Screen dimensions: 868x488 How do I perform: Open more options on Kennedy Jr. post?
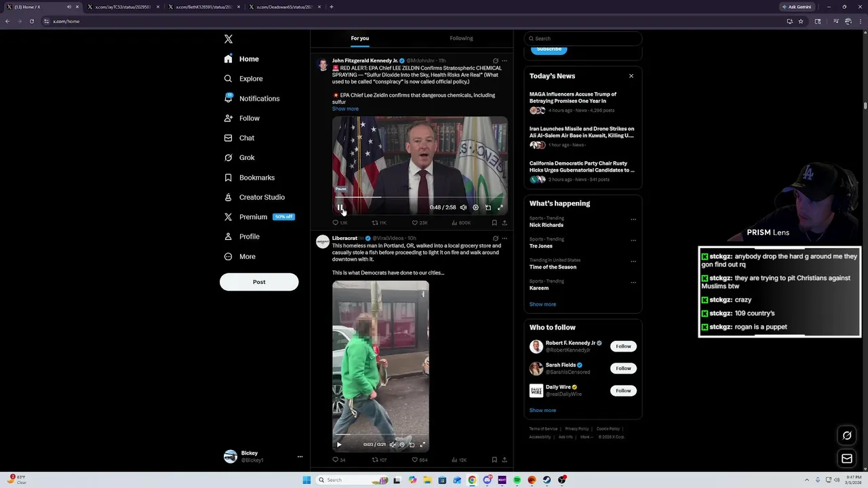[504, 61]
